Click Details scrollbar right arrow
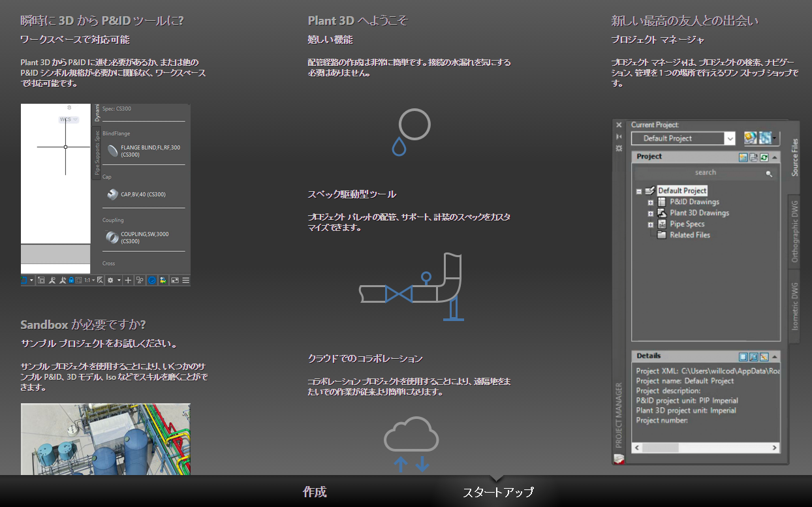Viewport: 812px width, 507px height. (774, 448)
